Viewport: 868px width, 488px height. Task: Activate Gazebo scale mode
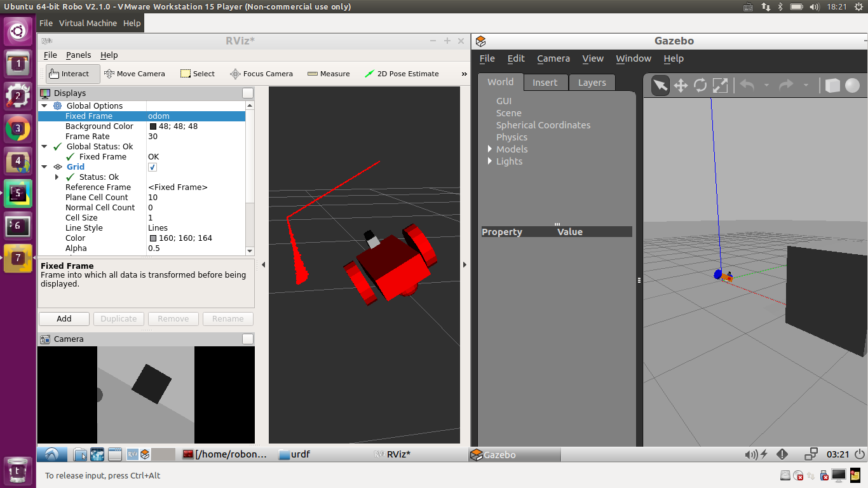coord(720,85)
